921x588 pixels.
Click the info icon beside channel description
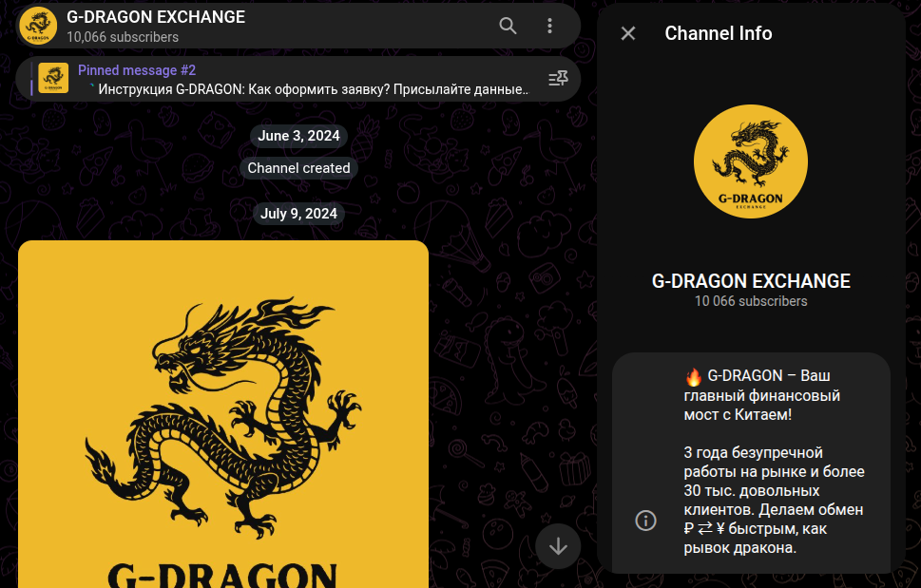[x=645, y=521]
